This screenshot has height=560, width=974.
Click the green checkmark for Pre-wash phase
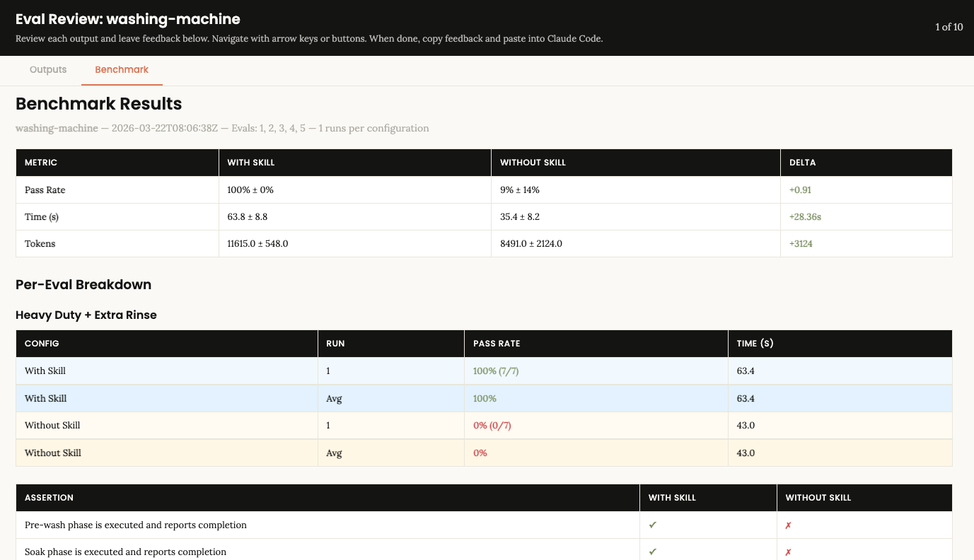click(652, 525)
